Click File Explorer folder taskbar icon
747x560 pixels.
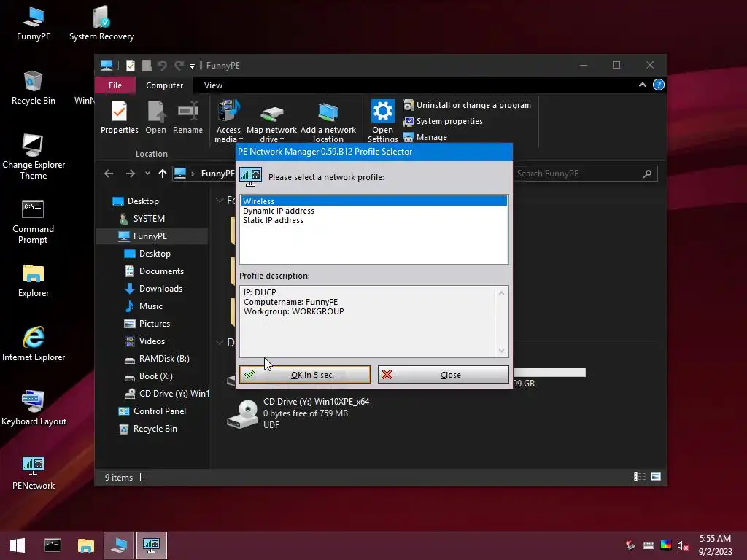[86, 545]
